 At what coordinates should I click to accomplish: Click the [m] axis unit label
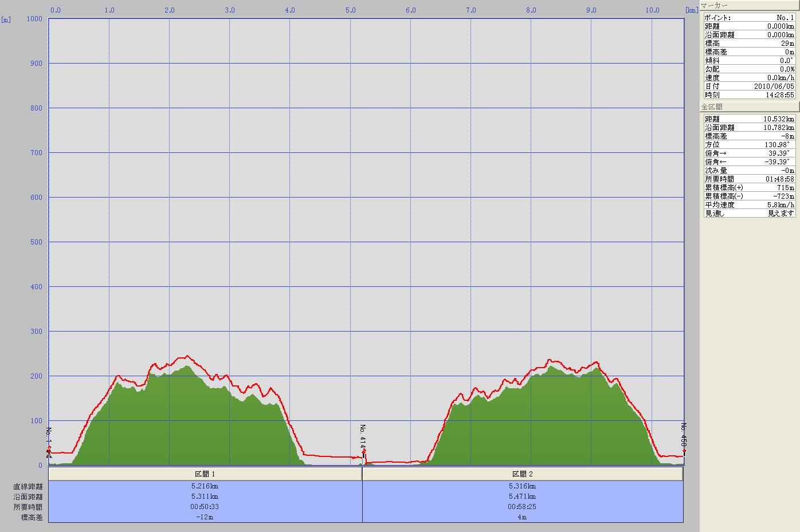(x=6, y=19)
